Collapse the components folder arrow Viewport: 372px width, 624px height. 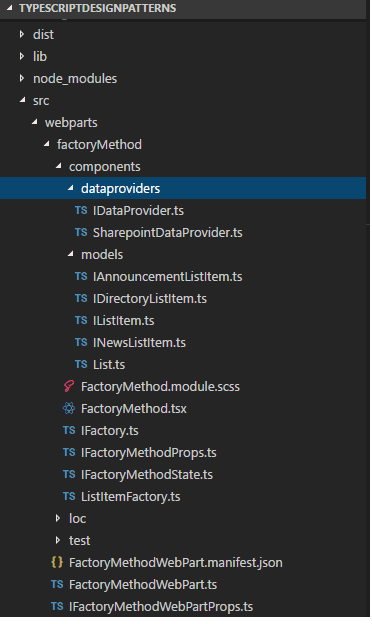click(58, 166)
